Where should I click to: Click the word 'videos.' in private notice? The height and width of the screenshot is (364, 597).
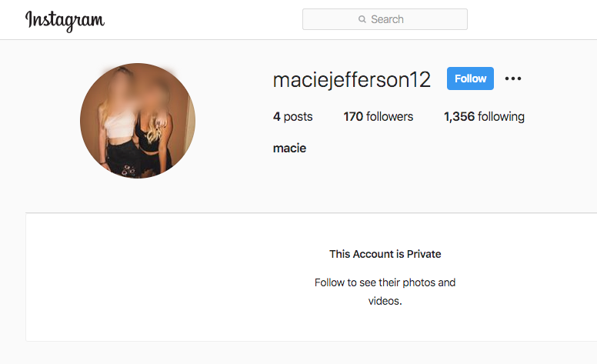tap(385, 301)
